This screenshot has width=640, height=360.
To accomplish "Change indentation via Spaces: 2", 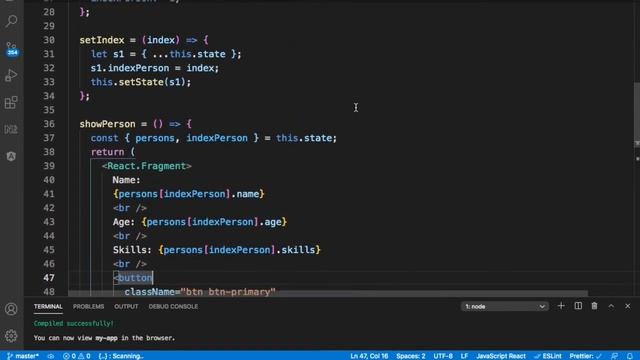I will [x=411, y=356].
